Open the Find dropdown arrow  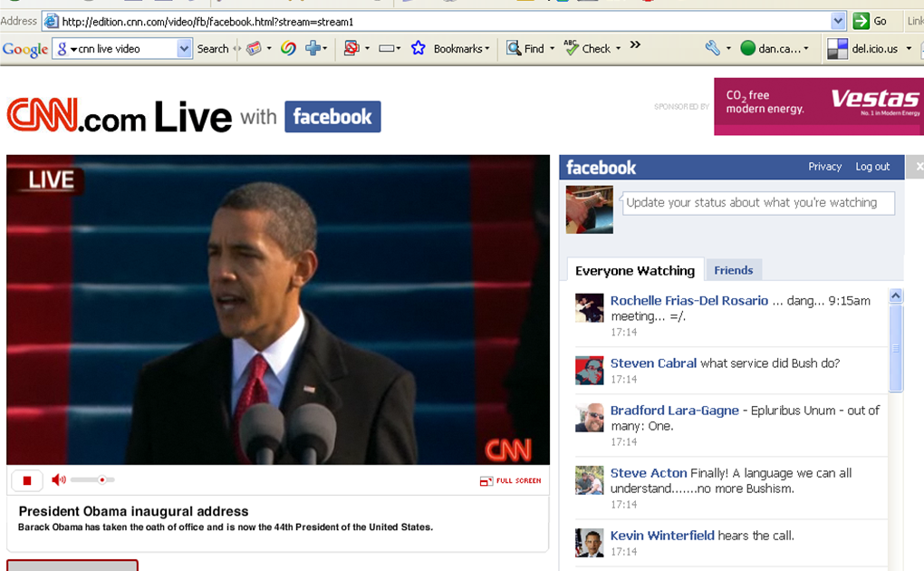[553, 48]
